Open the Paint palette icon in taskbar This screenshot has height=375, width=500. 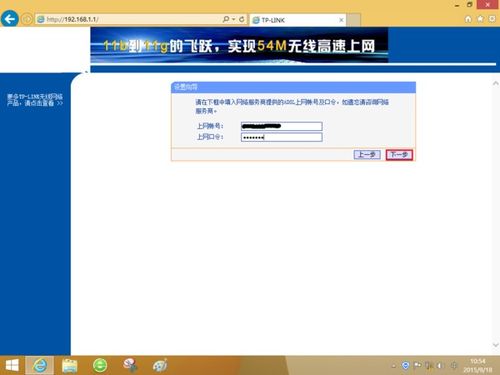160,365
